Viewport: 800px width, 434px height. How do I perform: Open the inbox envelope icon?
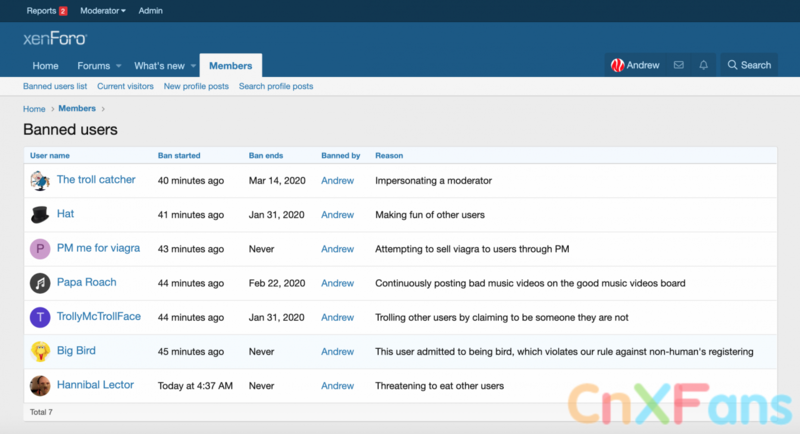[679, 65]
